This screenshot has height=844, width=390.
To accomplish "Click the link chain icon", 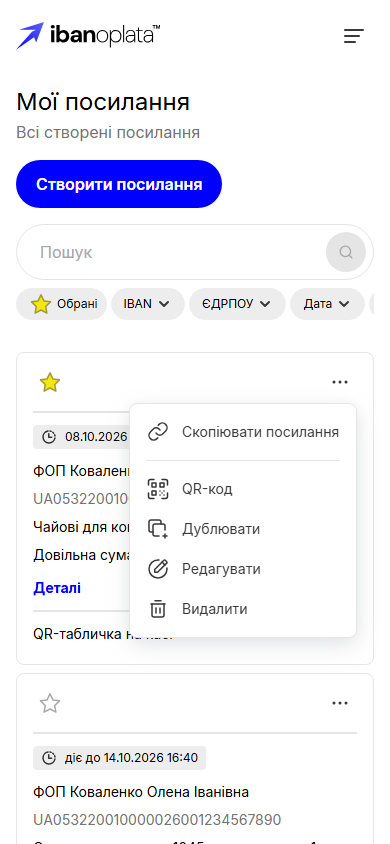I will [x=158, y=432].
